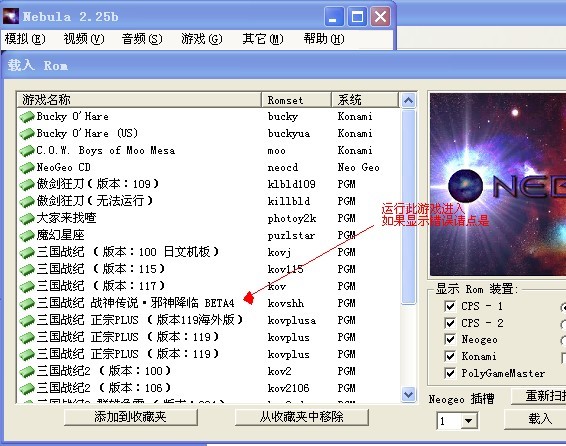Click the green icon next to 大家来找喳

click(27, 219)
